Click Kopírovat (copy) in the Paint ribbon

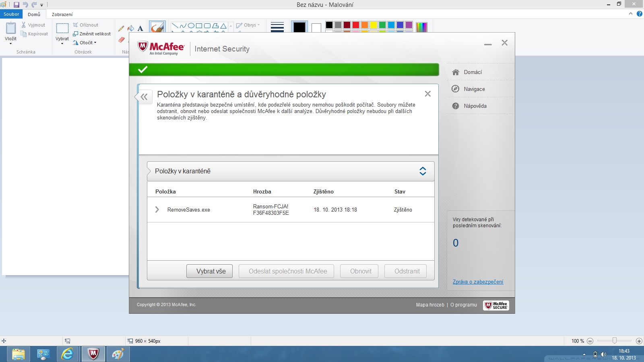coord(34,34)
